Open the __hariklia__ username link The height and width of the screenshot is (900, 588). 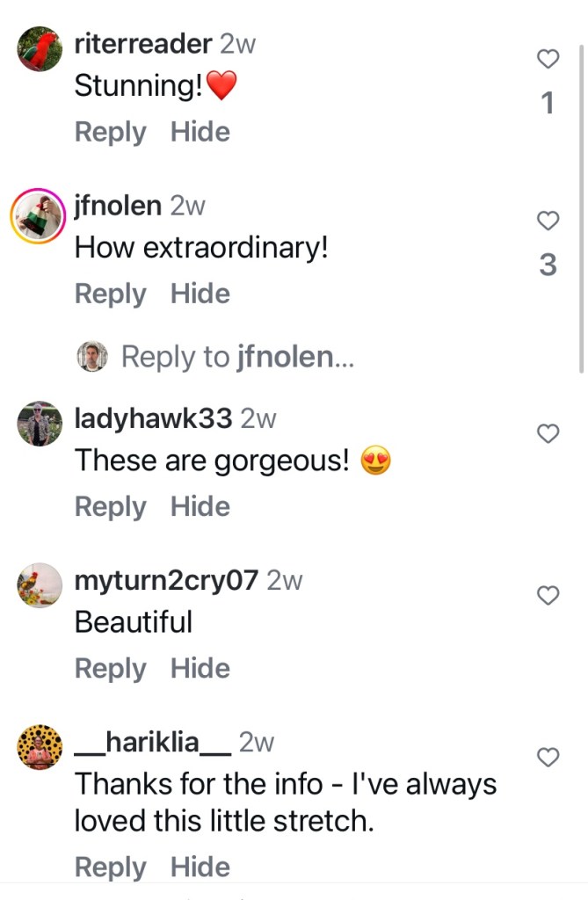[x=153, y=743]
